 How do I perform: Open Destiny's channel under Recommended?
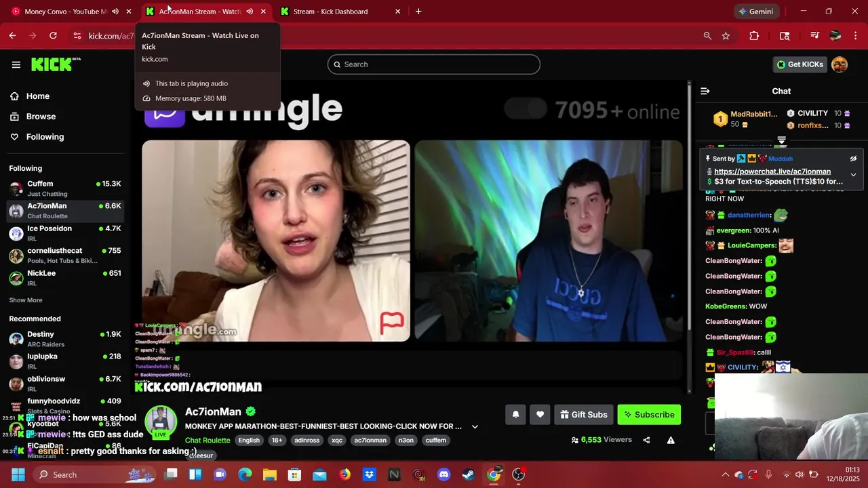point(66,338)
